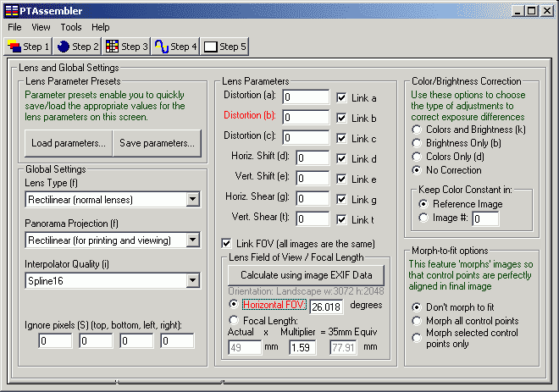559x392 pixels.
Task: Select Horizontal FOV radio button
Action: coord(234,304)
